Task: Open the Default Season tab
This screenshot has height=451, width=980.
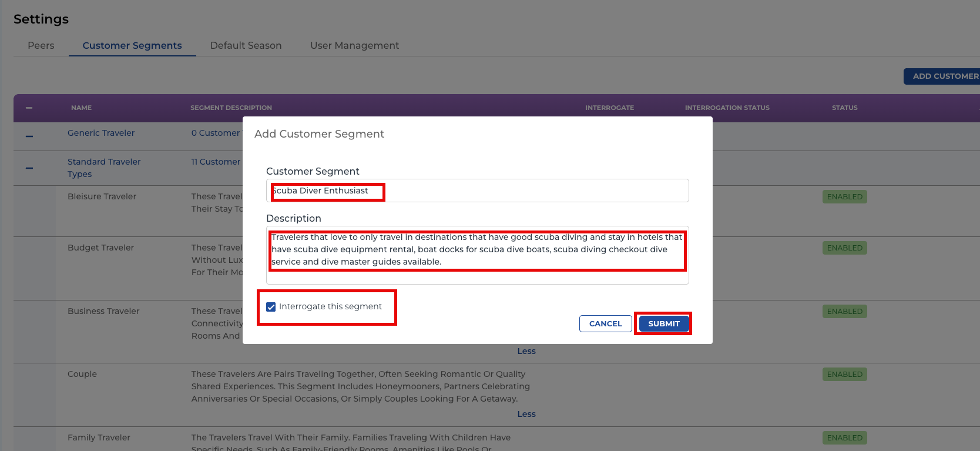Action: 246,45
